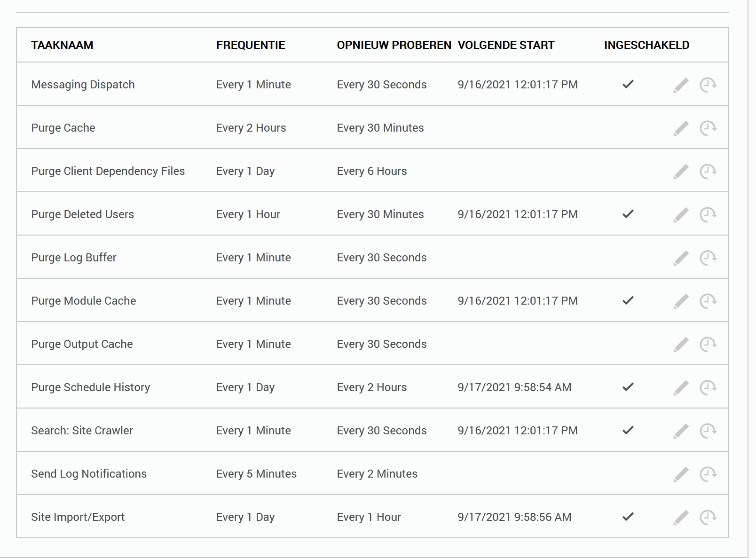The width and height of the screenshot is (756, 558).
Task: Select the Purge Log Buffer task name
Action: click(73, 257)
